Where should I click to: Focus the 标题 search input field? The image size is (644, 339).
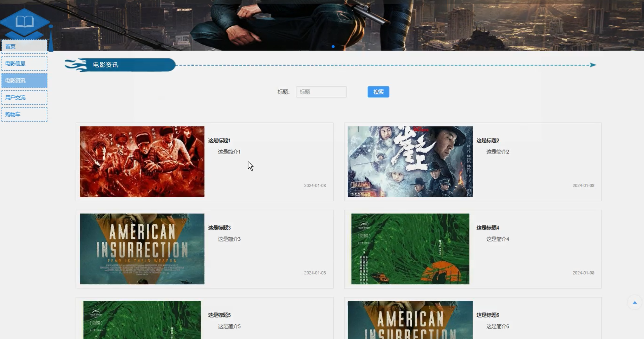tap(321, 92)
